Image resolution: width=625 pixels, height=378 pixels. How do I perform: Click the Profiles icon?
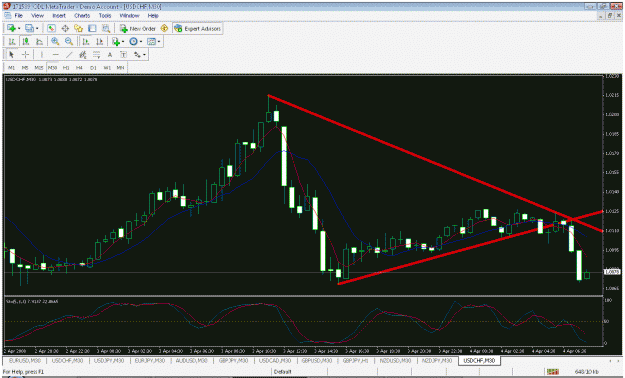29,28
